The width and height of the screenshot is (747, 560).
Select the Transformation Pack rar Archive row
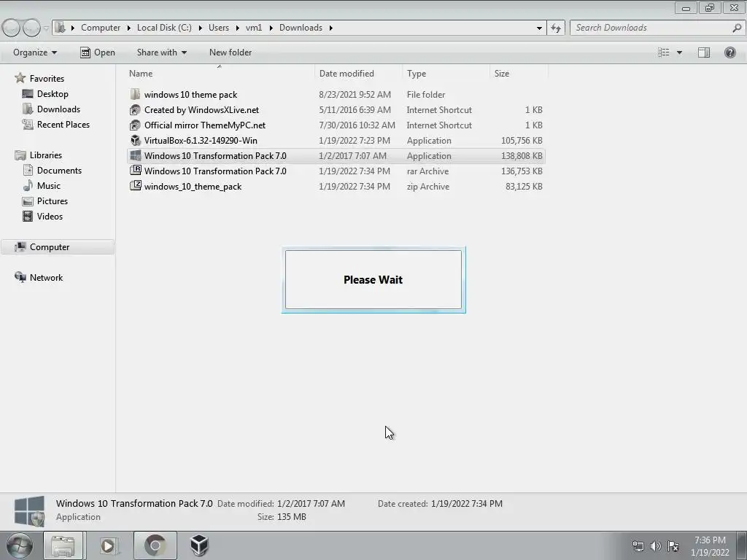[x=336, y=171]
